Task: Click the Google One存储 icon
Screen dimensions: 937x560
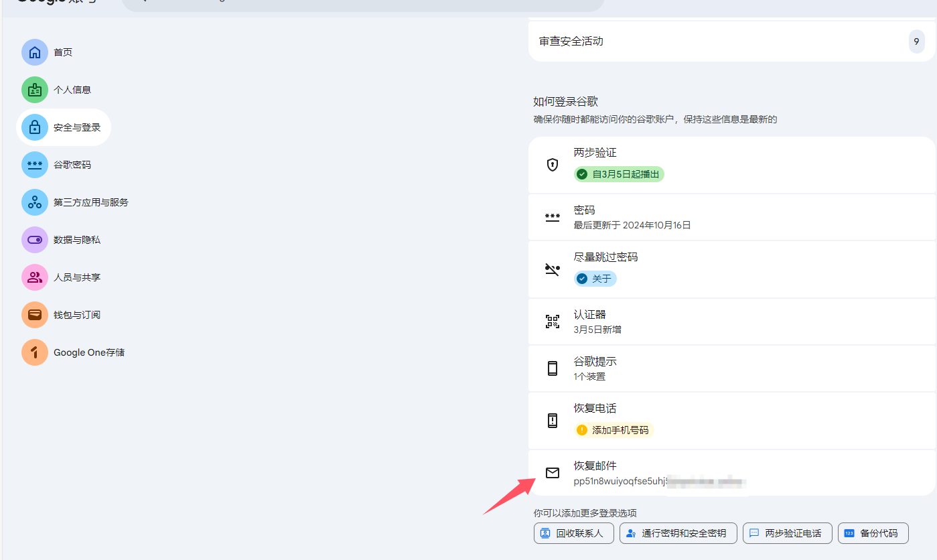Action: coord(35,352)
